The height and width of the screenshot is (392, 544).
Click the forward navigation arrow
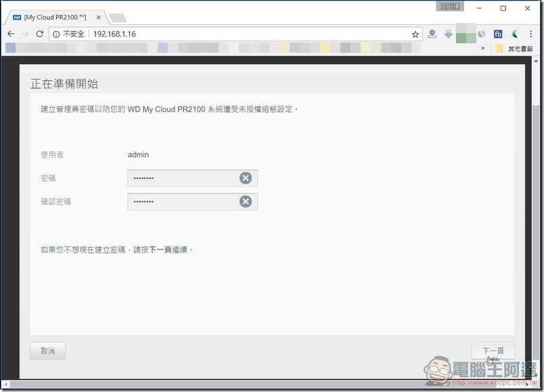click(x=25, y=34)
